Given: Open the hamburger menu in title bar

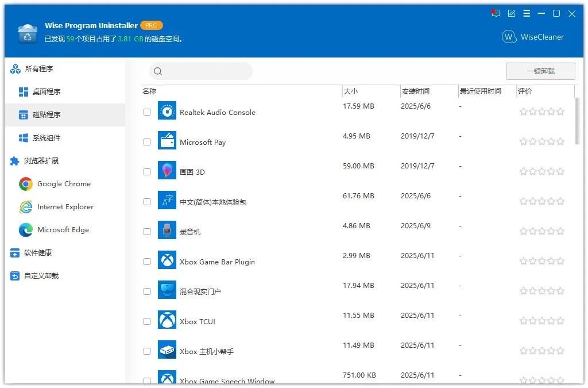Looking at the screenshot, I should pos(527,14).
